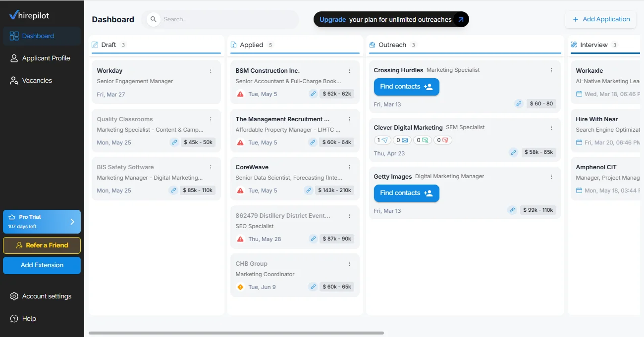Click salary tag $ 143k - 210k
This screenshot has height=337, width=644.
(x=334, y=191)
